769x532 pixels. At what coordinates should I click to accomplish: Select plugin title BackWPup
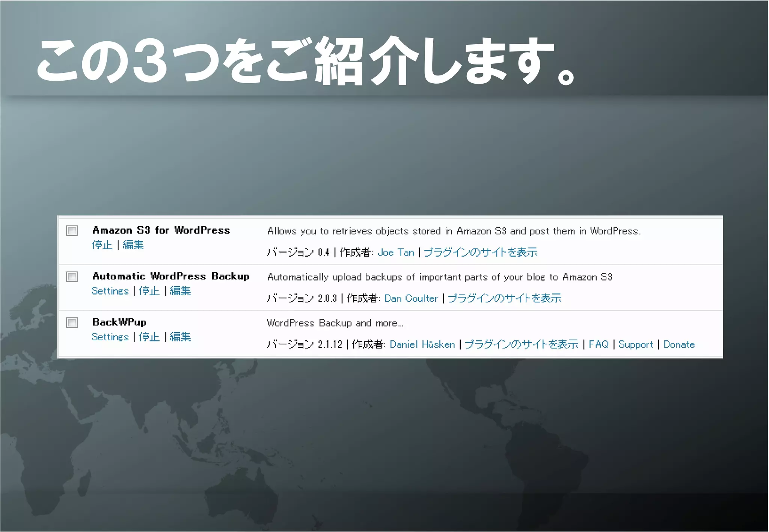119,323
